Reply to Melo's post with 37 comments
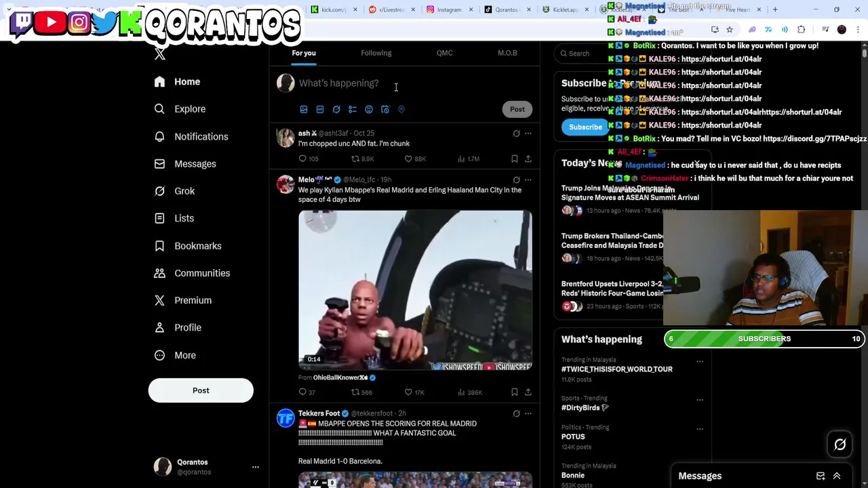The width and height of the screenshot is (868, 488). pyautogui.click(x=302, y=392)
